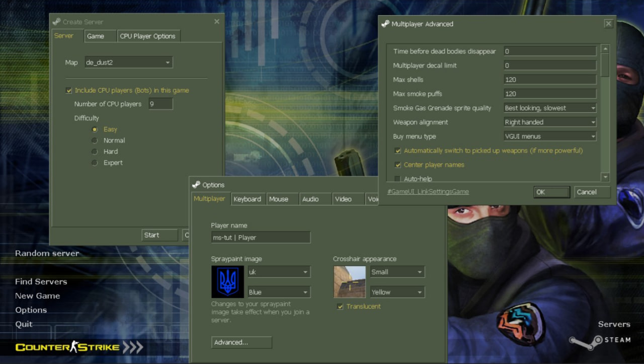
Task: Toggle Translucent crosshair checkbox
Action: click(340, 307)
